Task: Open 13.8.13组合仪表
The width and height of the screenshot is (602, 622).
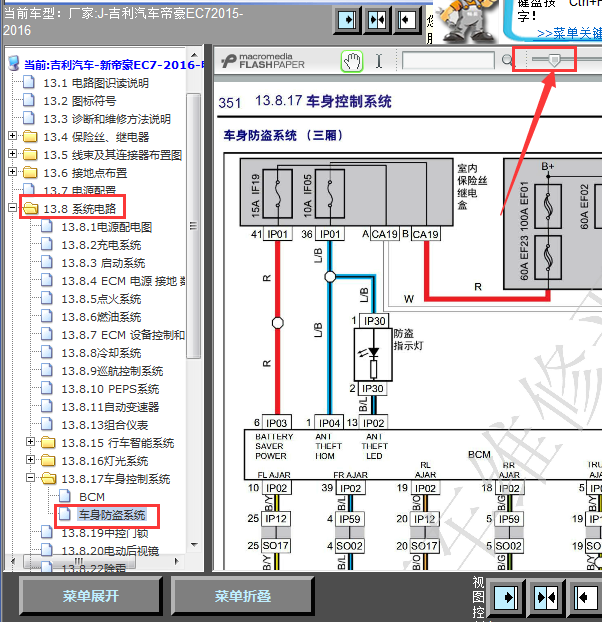Action: (104, 424)
